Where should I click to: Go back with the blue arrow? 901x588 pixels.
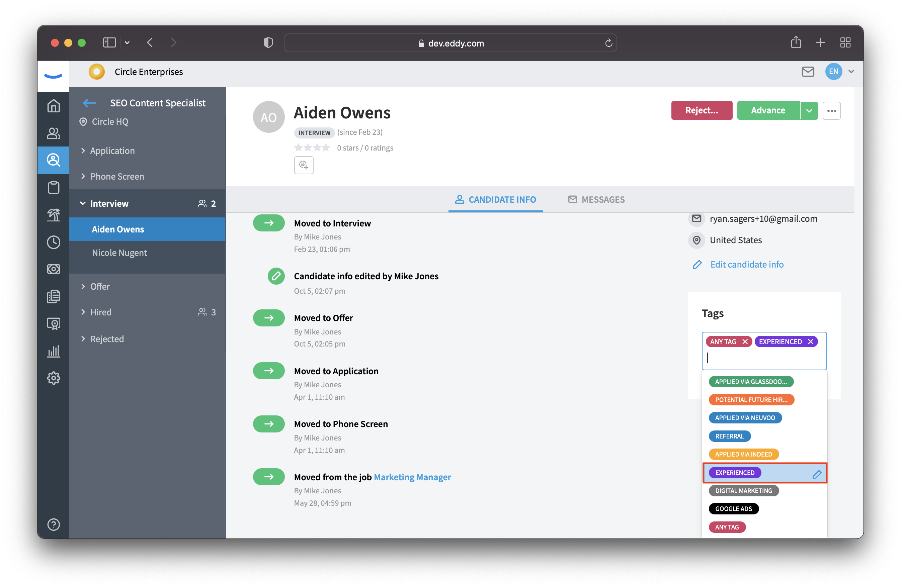coord(90,103)
